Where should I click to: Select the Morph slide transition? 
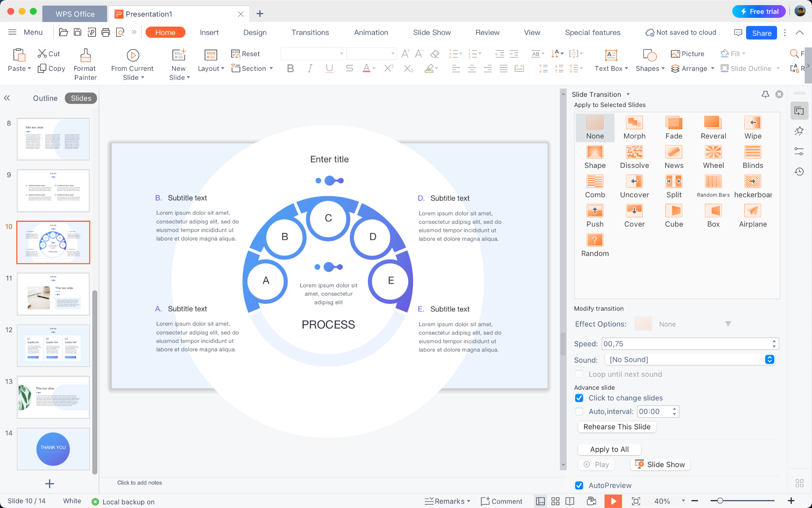pyautogui.click(x=634, y=127)
